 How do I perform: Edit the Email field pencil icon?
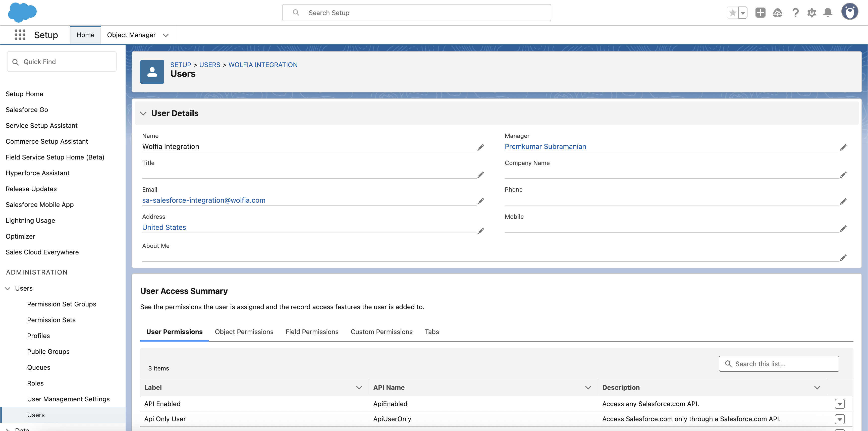coord(480,201)
